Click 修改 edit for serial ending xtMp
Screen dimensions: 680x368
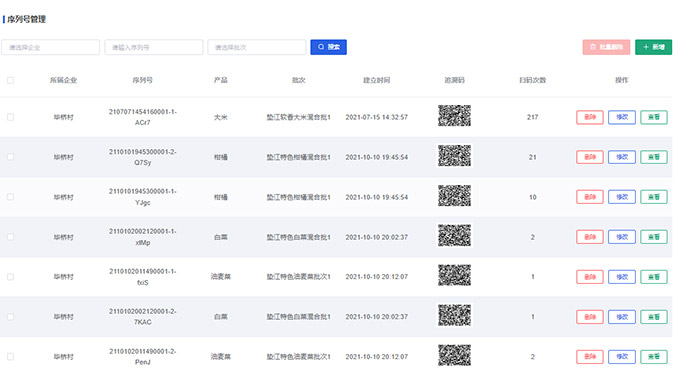[x=622, y=237]
